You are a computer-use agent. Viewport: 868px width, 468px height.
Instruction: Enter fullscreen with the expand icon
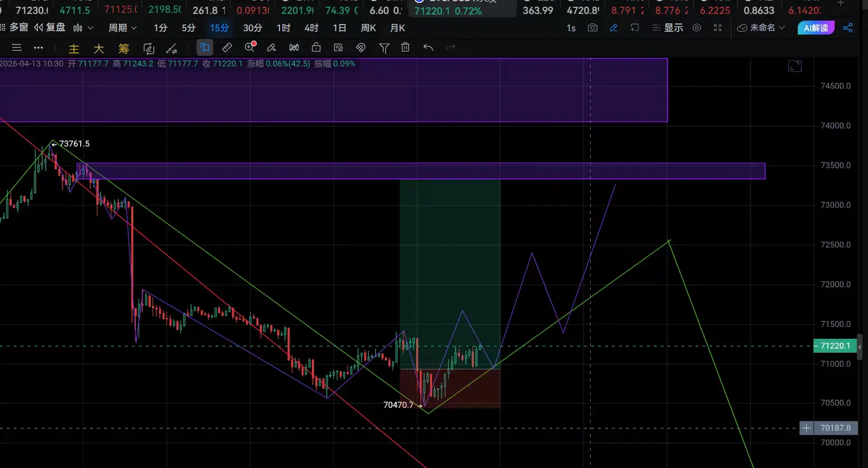718,28
